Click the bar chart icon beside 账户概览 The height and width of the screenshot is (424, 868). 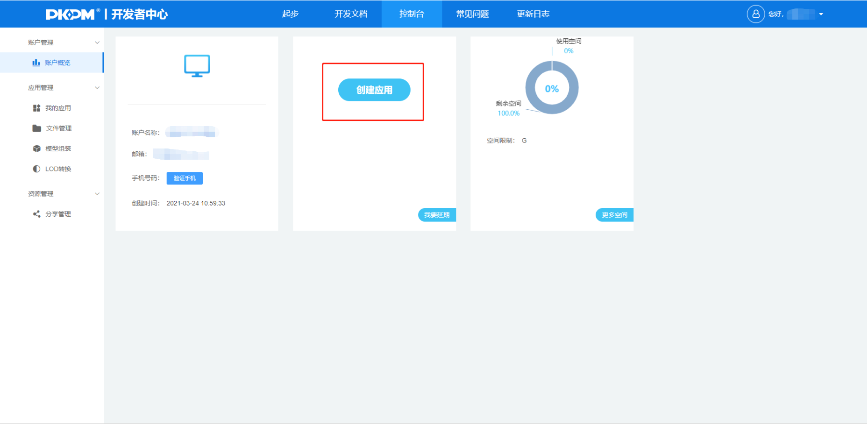[x=36, y=63]
